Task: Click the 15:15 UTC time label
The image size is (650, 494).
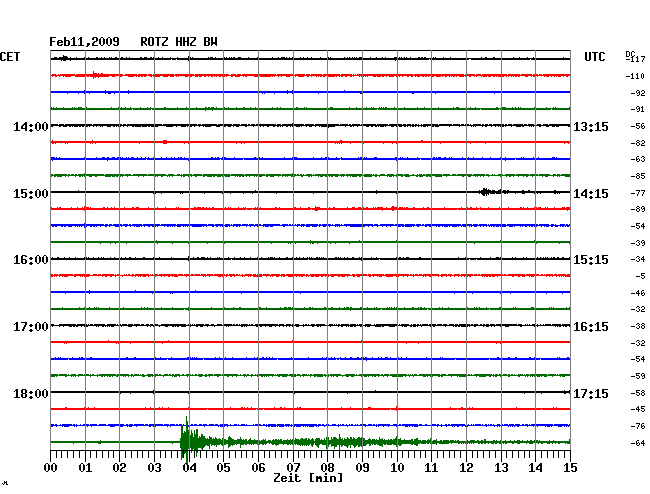Action: (591, 260)
